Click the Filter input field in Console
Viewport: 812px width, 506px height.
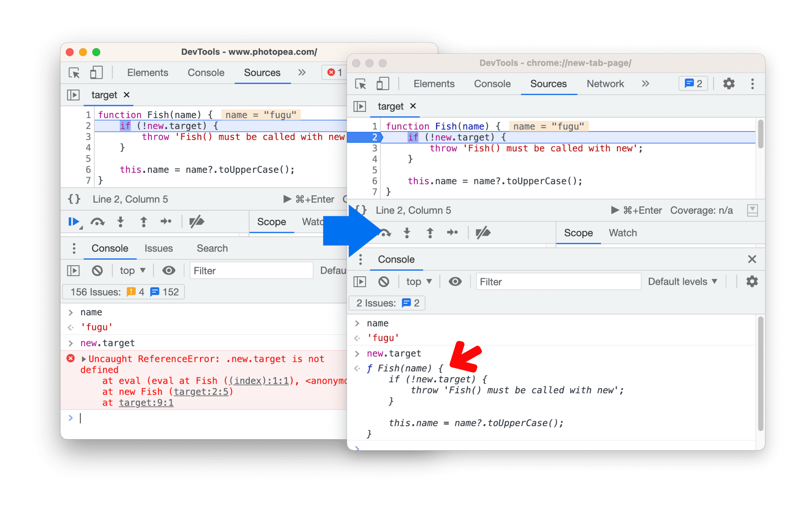coord(557,282)
